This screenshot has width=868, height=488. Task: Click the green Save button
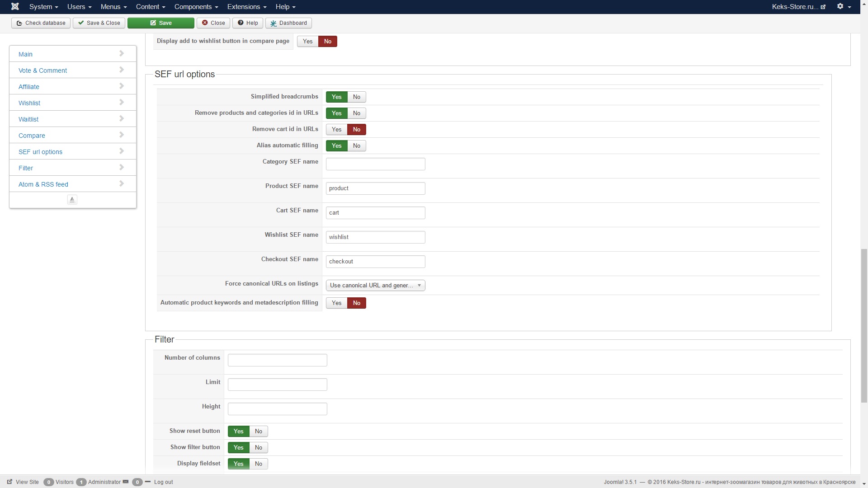tap(160, 23)
